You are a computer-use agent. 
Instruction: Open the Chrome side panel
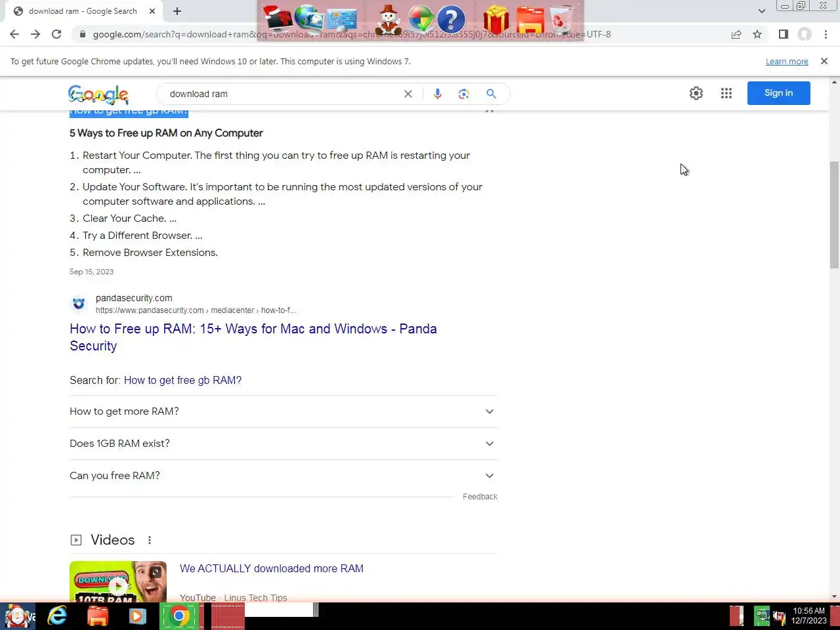click(783, 34)
